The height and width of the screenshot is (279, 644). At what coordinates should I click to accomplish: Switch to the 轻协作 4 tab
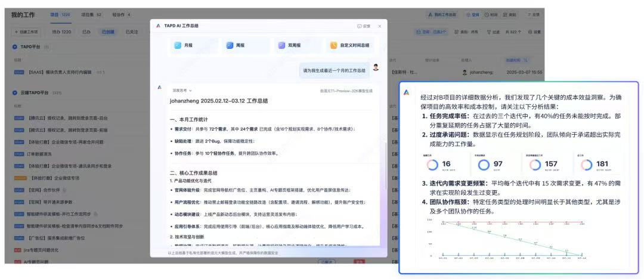(x=122, y=15)
